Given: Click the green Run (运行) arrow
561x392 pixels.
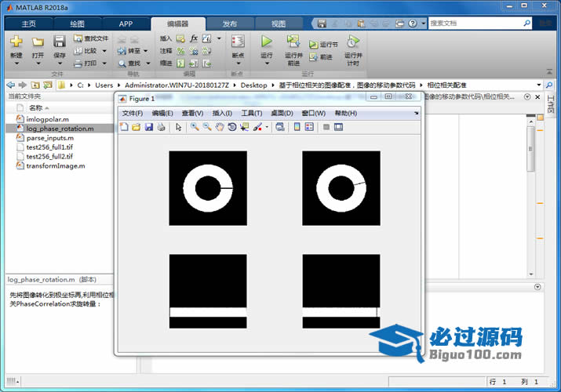Looking at the screenshot, I should 266,41.
